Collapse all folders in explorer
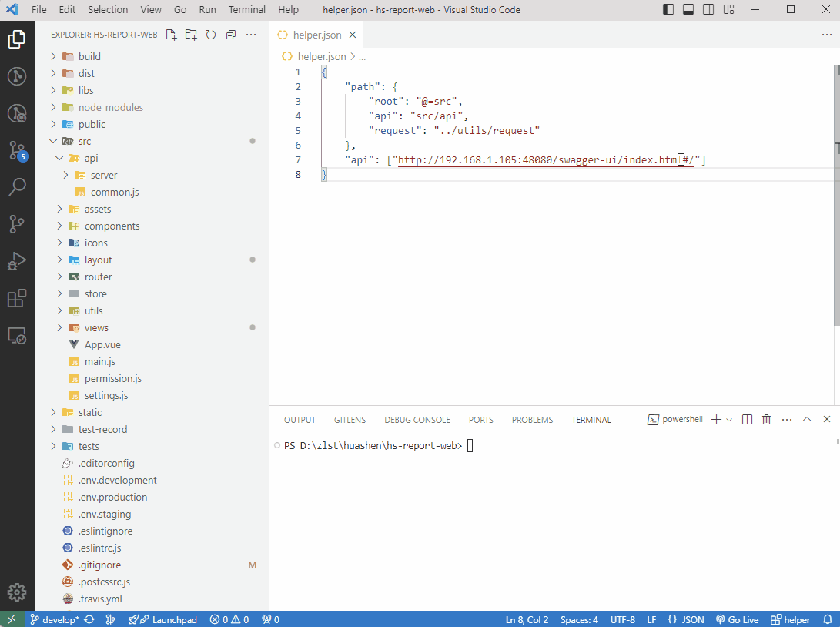This screenshot has height=627, width=840. click(x=231, y=35)
